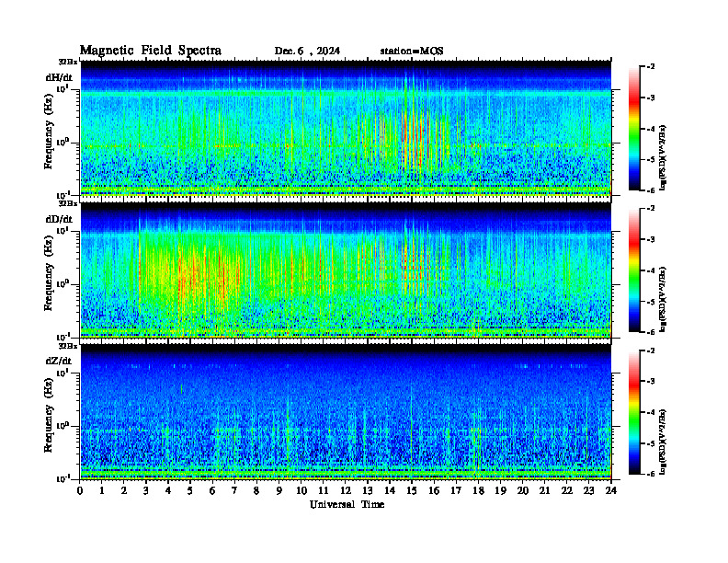Click hour tick "7" on the time axis
Screen dimensions: 728x563
tap(235, 491)
